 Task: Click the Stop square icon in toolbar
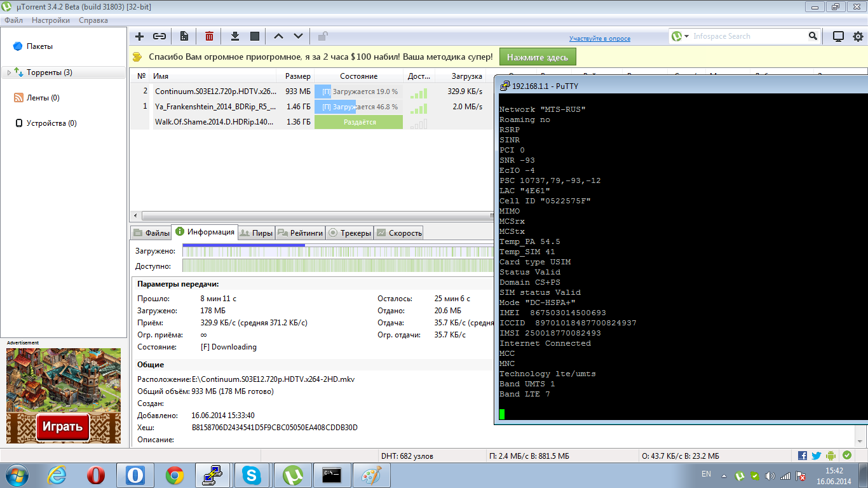click(x=255, y=36)
